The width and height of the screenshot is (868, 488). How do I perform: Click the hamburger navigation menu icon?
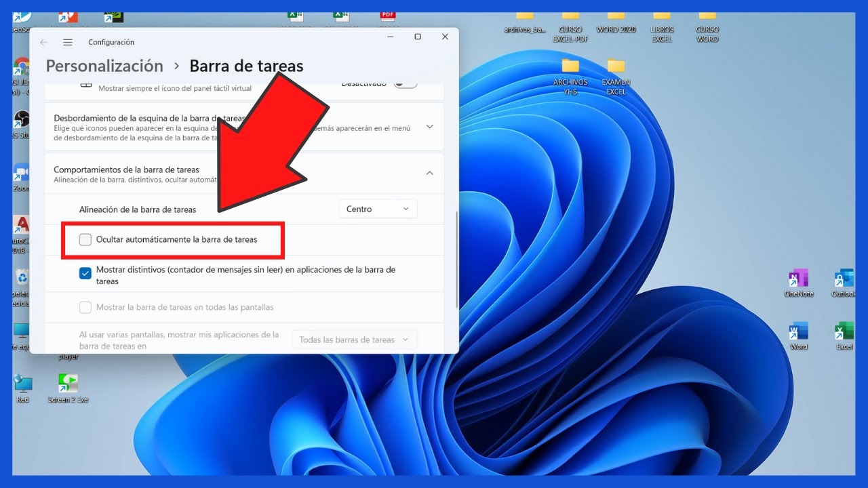pos(68,42)
